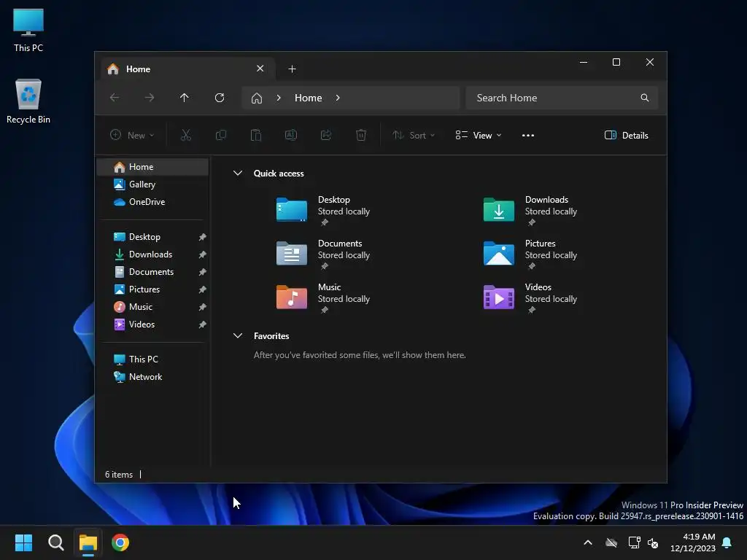Unpin Documents in navigation pane
The image size is (747, 560).
click(203, 272)
